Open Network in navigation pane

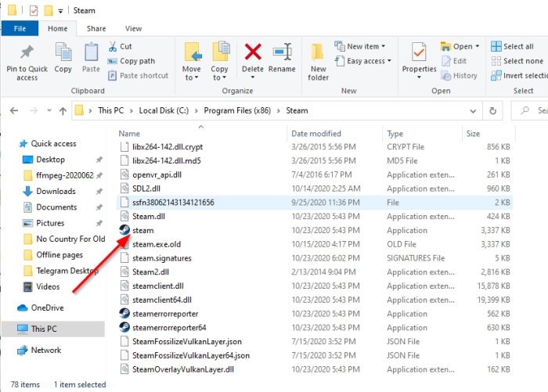point(39,350)
